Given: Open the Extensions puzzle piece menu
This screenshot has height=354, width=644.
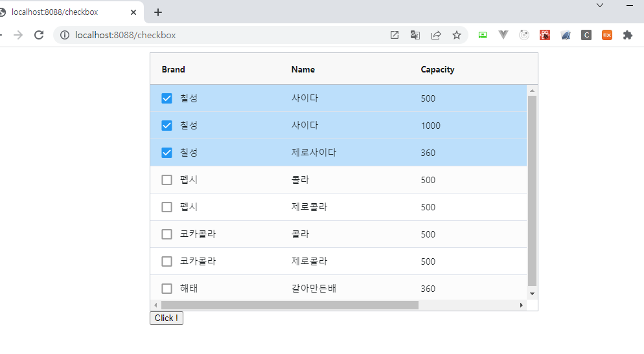Looking at the screenshot, I should point(628,36).
